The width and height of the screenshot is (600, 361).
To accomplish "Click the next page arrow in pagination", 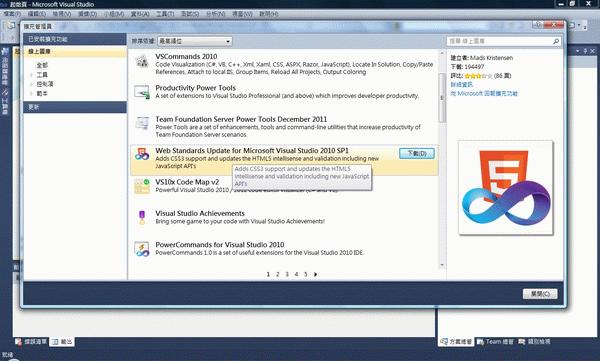I will [315, 274].
